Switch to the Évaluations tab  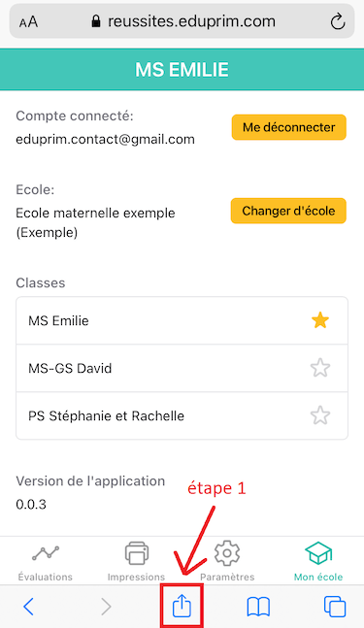click(x=46, y=562)
